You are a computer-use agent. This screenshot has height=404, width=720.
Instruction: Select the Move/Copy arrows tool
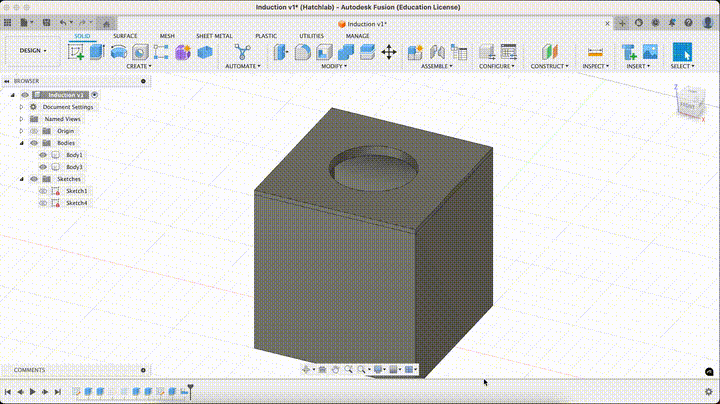coord(389,52)
